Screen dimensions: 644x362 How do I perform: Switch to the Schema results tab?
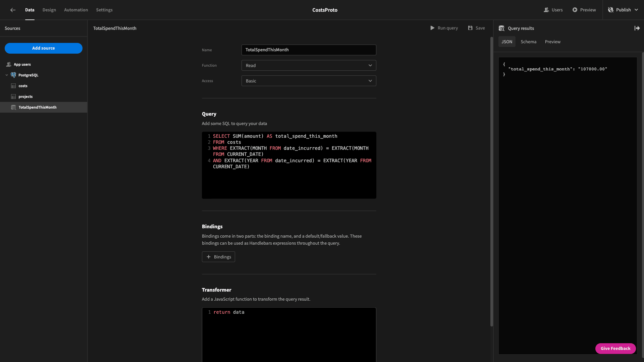coord(528,42)
